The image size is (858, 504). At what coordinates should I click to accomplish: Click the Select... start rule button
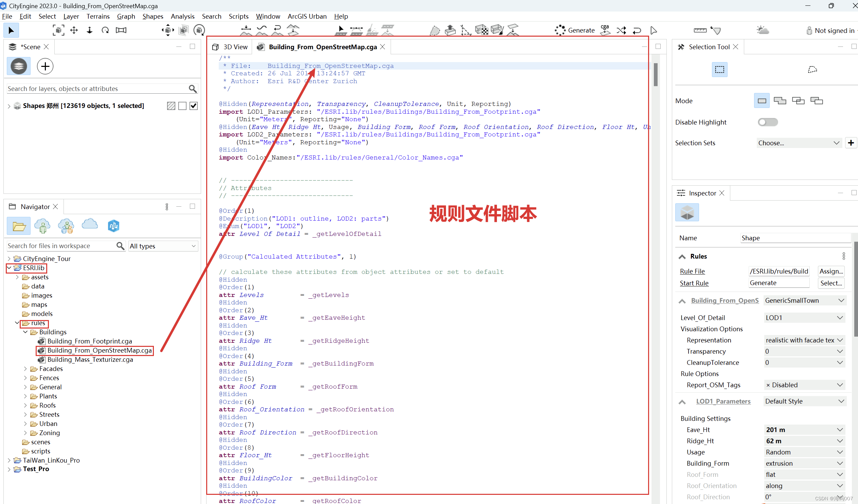pyautogui.click(x=831, y=283)
